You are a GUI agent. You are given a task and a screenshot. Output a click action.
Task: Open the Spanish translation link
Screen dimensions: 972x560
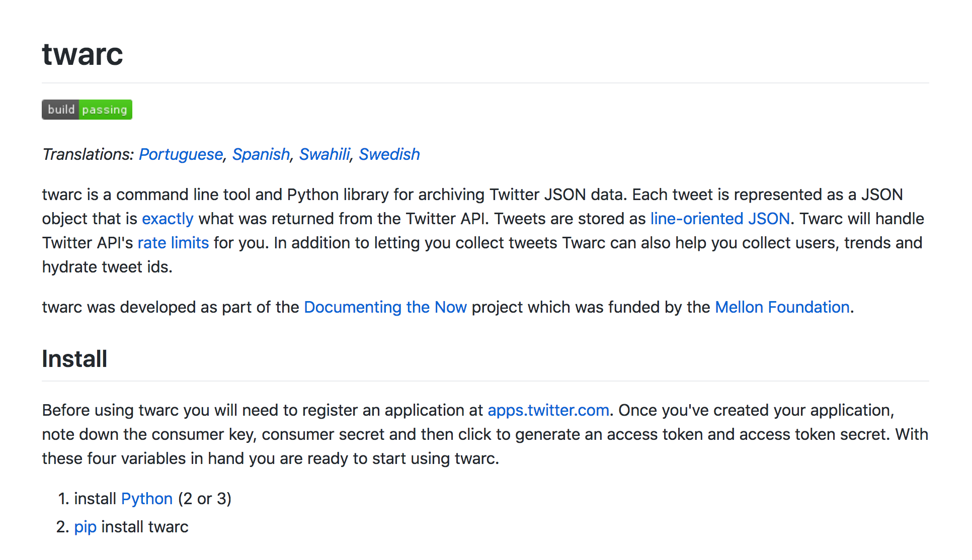pos(261,154)
